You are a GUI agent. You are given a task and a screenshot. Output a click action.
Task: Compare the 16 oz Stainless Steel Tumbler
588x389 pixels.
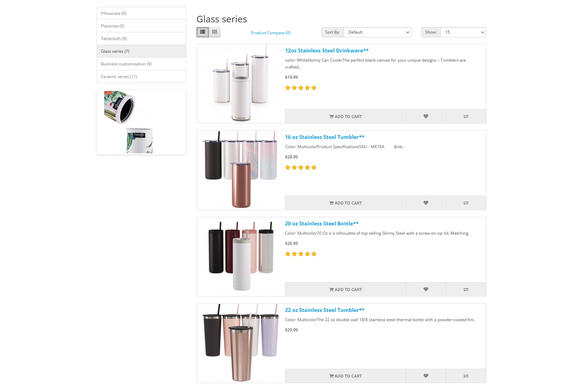[x=466, y=203]
